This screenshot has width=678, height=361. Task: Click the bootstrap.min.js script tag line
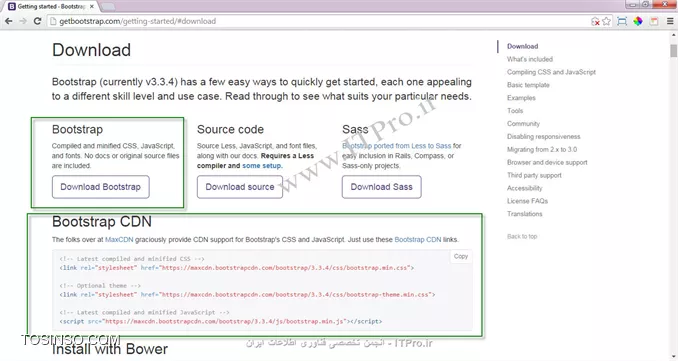click(221, 322)
